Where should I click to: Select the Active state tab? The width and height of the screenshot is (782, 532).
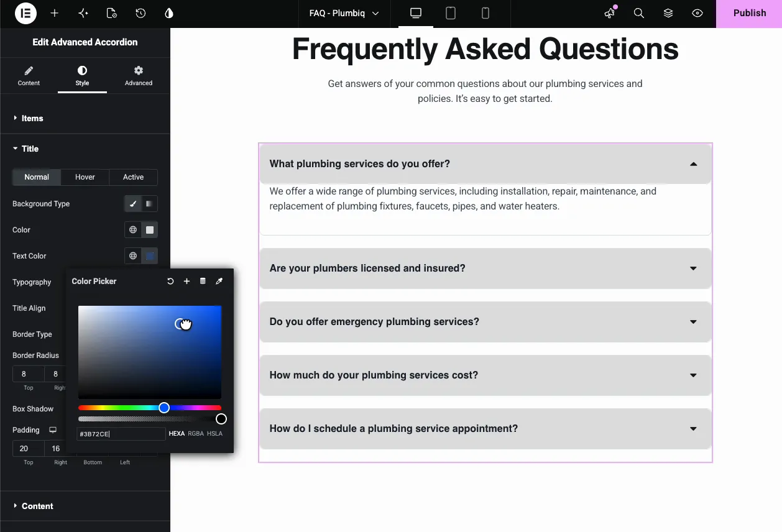[x=133, y=177]
